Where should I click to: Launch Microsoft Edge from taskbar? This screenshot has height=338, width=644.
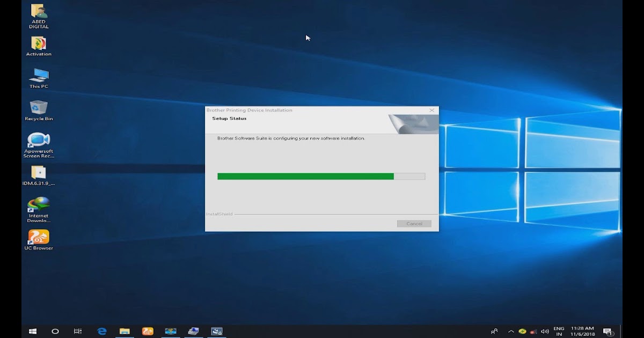[102, 332]
